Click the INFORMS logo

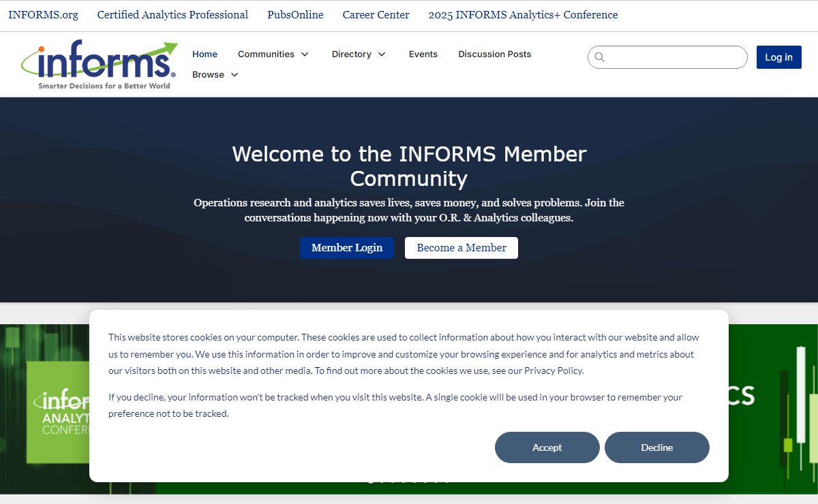(100, 65)
